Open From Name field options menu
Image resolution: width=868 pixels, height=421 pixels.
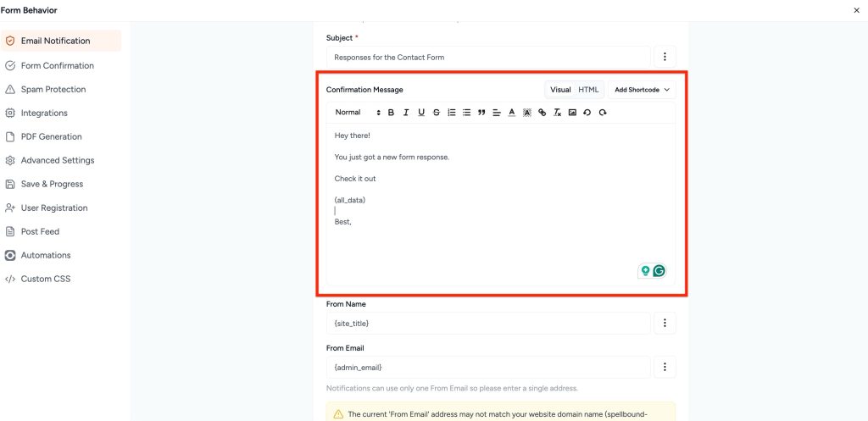pos(665,323)
